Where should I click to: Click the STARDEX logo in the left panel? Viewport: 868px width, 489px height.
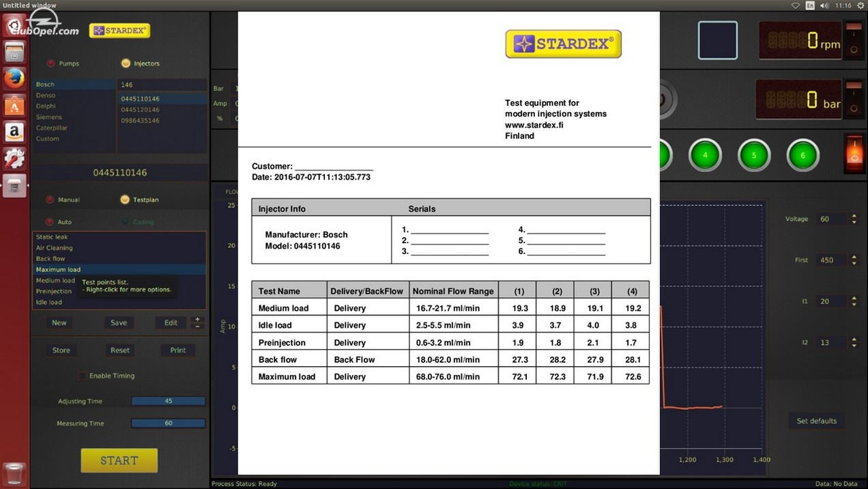pyautogui.click(x=120, y=31)
